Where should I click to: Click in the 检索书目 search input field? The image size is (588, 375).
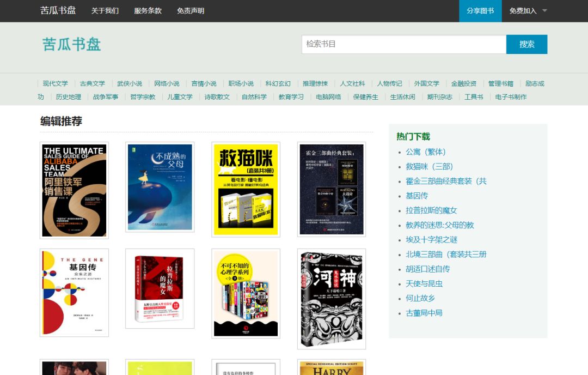tap(403, 44)
